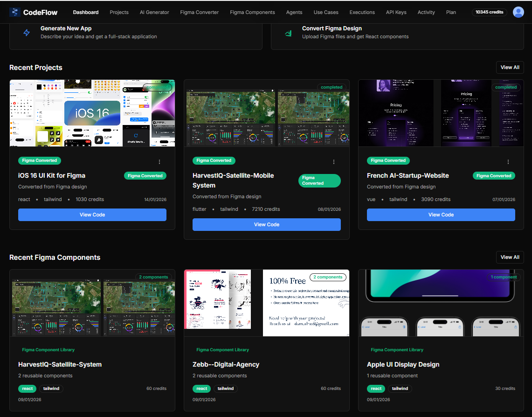Screen dimensions: 532x417
Task: Click the 2 components badge on Zebb card
Action: (328, 277)
